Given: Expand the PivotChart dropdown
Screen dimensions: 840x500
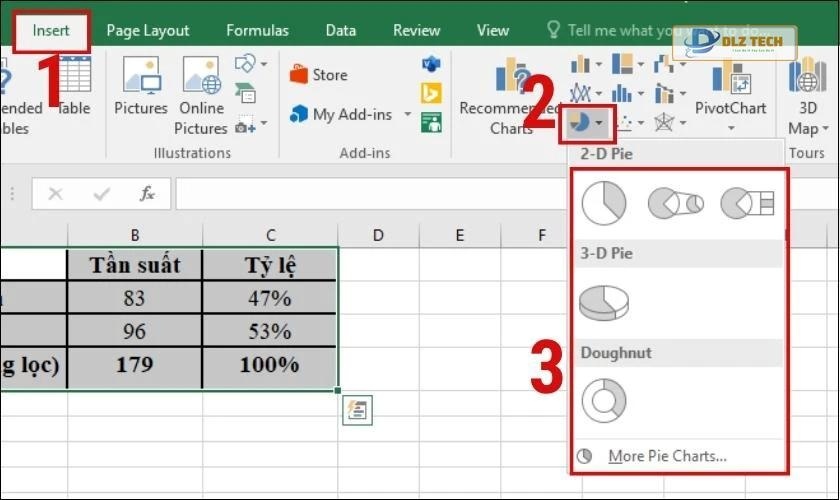Looking at the screenshot, I should (730, 128).
